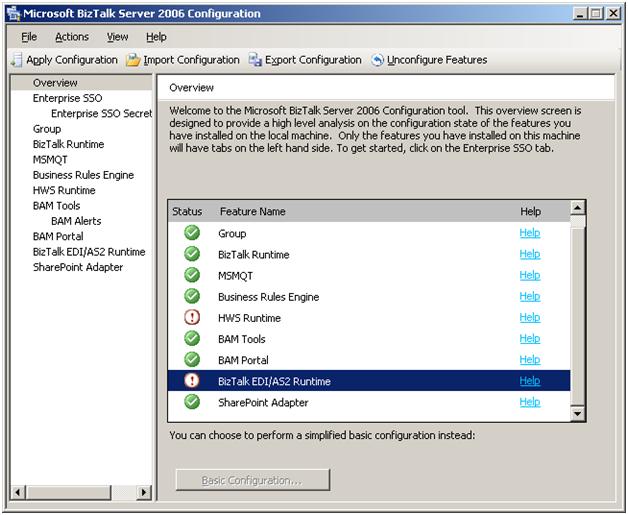Click the BizTalk application icon in title bar
This screenshot has width=628, height=515.
pyautogui.click(x=14, y=13)
